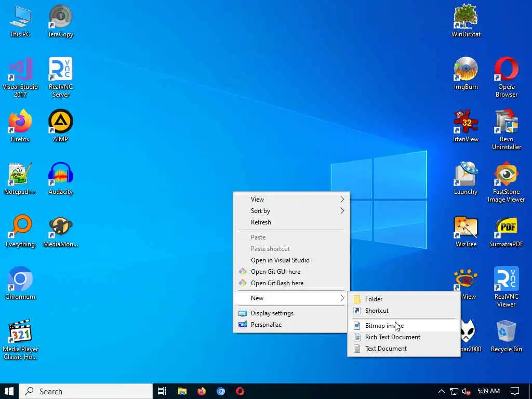Screen dimensions: 532x399
Task: Click the Opera Browser desktop icon
Action: pos(506,77)
